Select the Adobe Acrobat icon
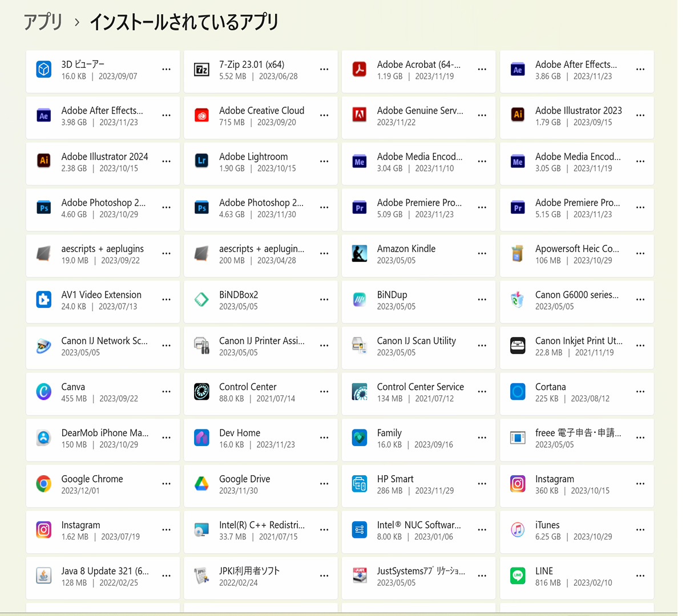This screenshot has height=616, width=698. 359,69
